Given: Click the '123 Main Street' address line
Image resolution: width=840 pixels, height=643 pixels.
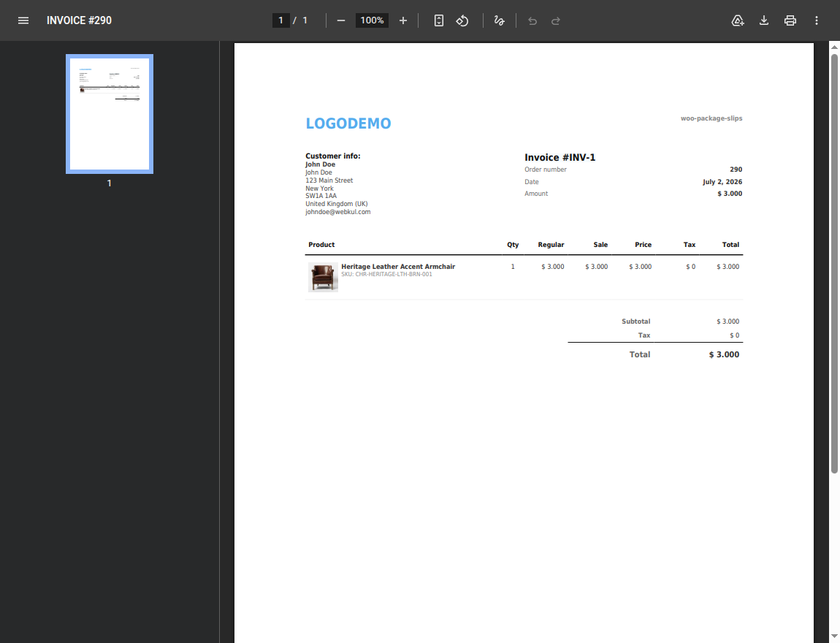Looking at the screenshot, I should [x=329, y=180].
